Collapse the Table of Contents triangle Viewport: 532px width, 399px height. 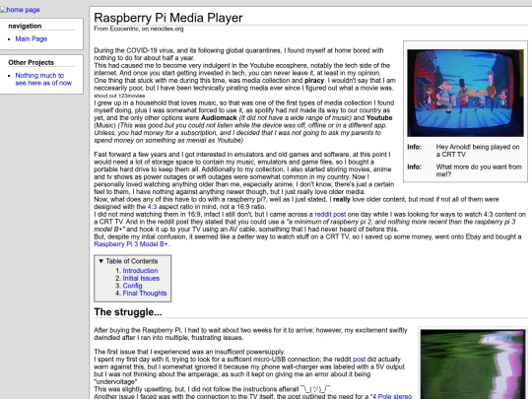[x=101, y=261]
